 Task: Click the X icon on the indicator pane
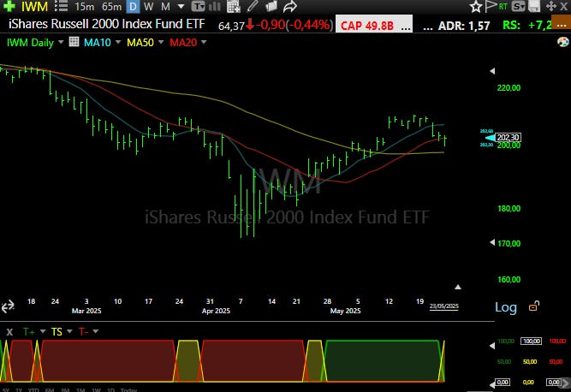click(9, 331)
